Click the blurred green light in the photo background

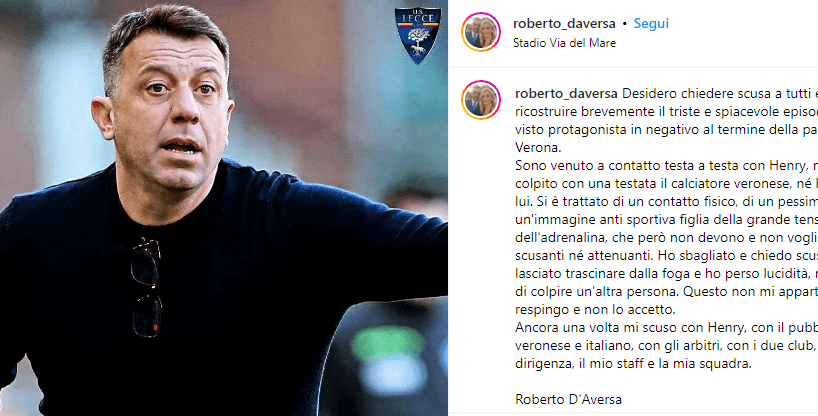pos(387,344)
